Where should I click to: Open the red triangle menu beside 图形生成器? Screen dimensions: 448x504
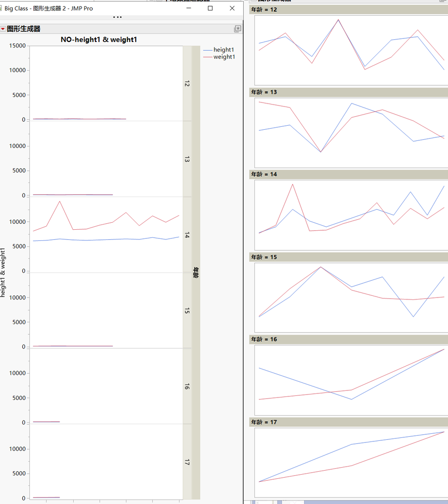click(3, 29)
